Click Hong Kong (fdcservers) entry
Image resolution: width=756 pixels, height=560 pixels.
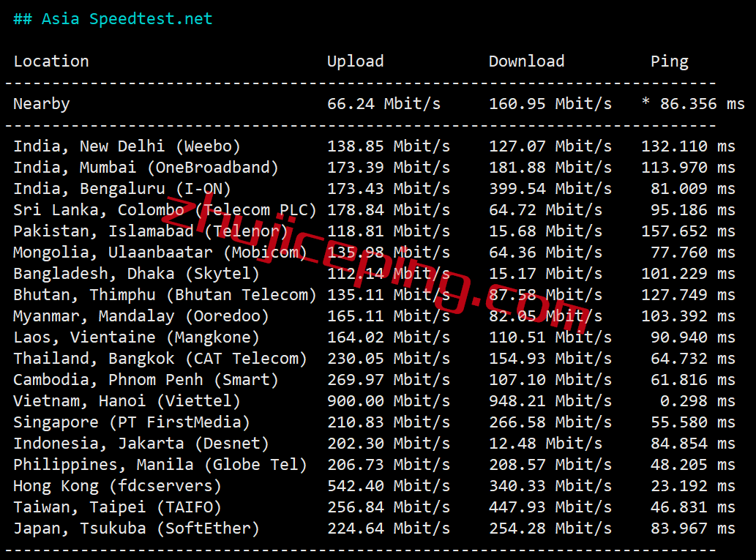click(117, 486)
